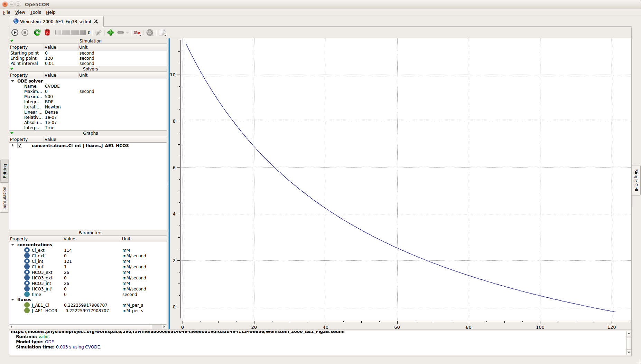Add a graph panel with green plus
Image resolution: width=641 pixels, height=364 pixels.
tap(111, 32)
